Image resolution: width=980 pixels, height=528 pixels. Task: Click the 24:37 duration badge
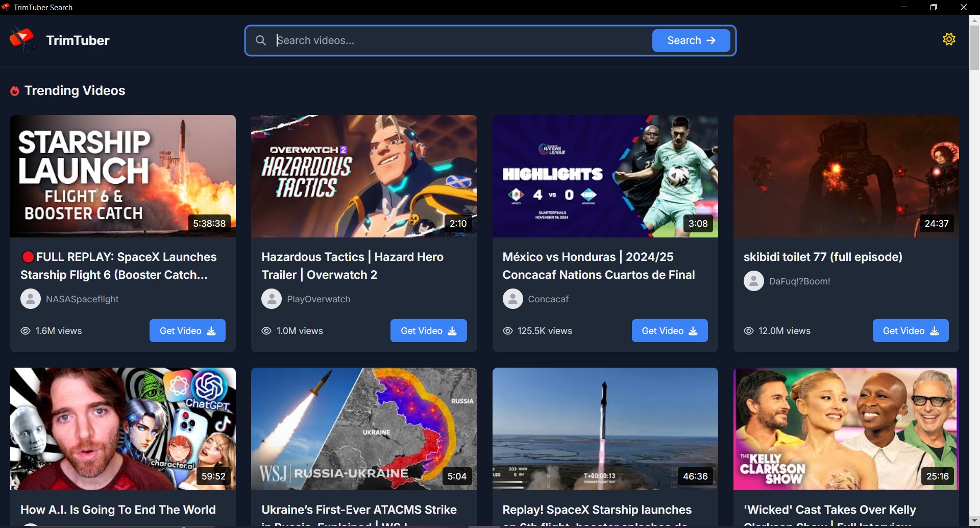pyautogui.click(x=937, y=224)
